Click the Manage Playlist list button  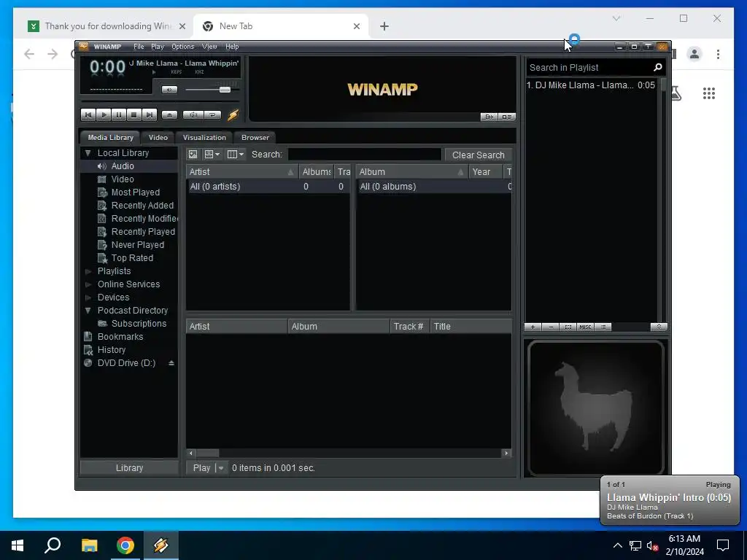tap(603, 327)
